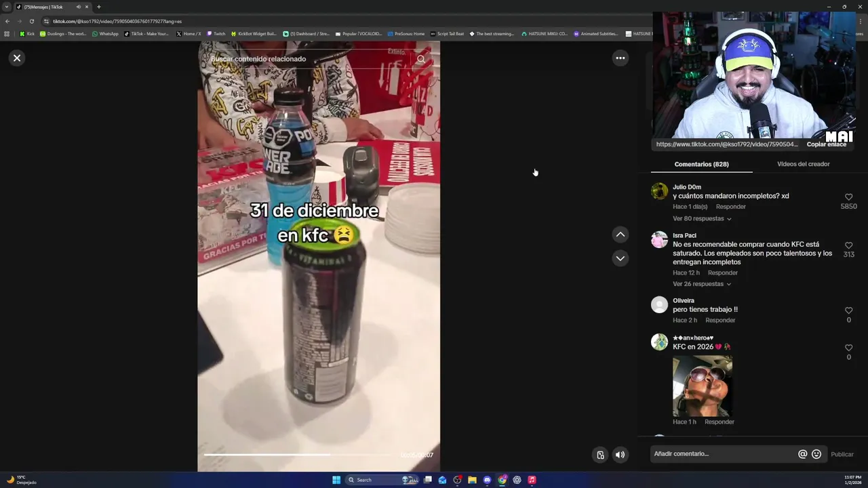The image size is (868, 488).
Task: Open the Home / X bookmark
Action: (x=189, y=34)
